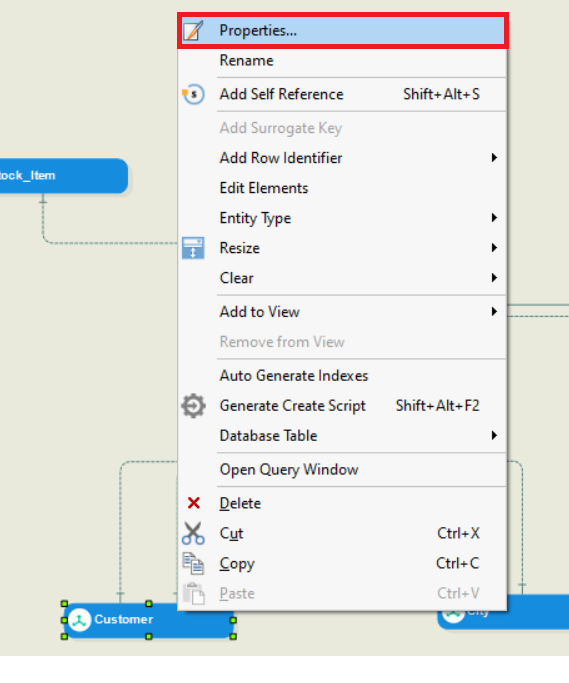This screenshot has height=683, width=569.
Task: Click the Copy documents icon
Action: pos(193,563)
